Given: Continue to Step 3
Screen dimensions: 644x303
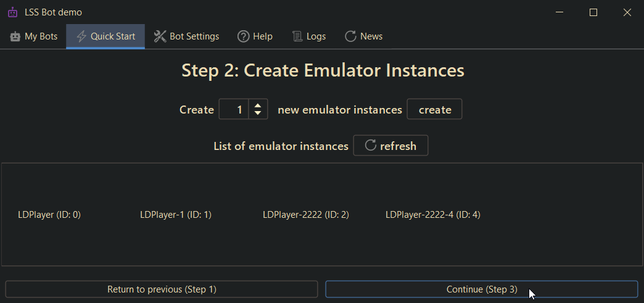Looking at the screenshot, I should pos(482,289).
